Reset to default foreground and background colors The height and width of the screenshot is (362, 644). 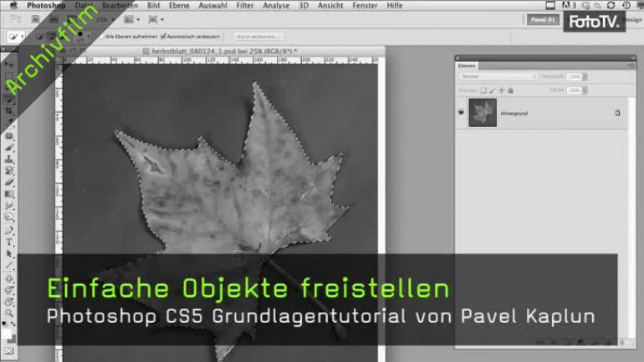click(x=4, y=324)
